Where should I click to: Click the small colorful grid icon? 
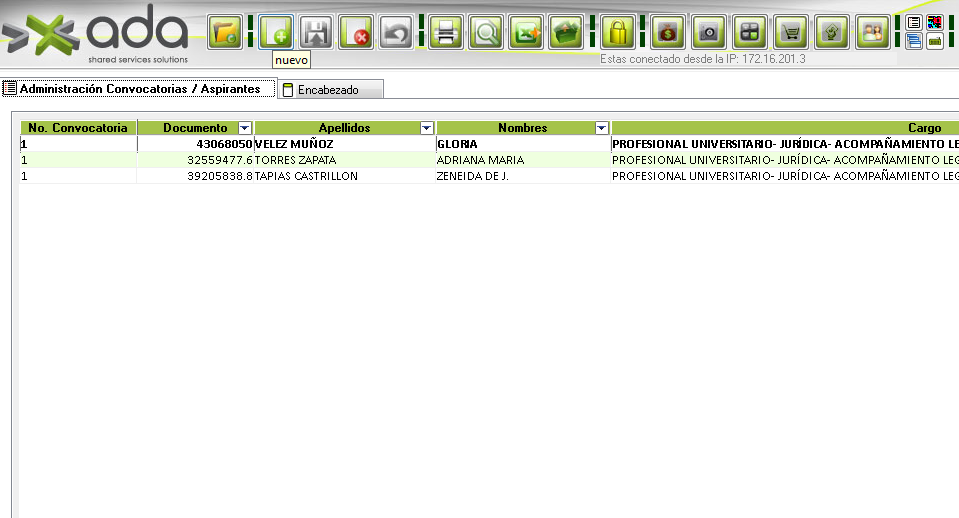coord(935,23)
